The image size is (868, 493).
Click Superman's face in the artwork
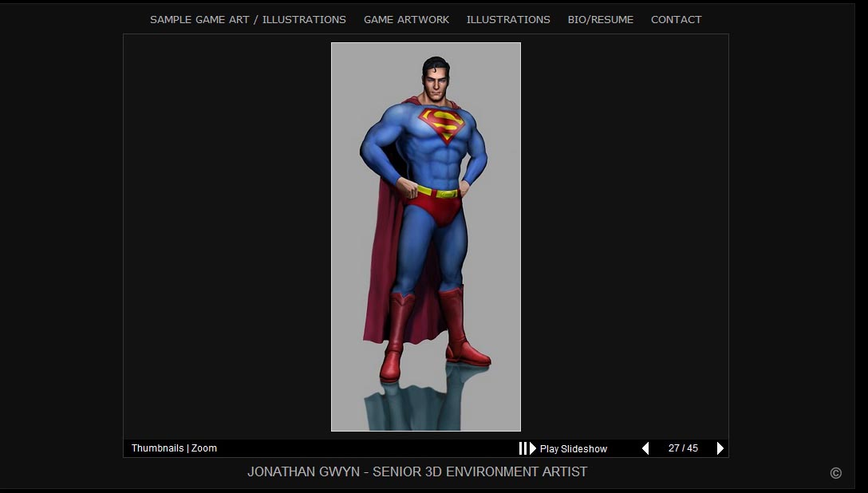click(x=436, y=82)
